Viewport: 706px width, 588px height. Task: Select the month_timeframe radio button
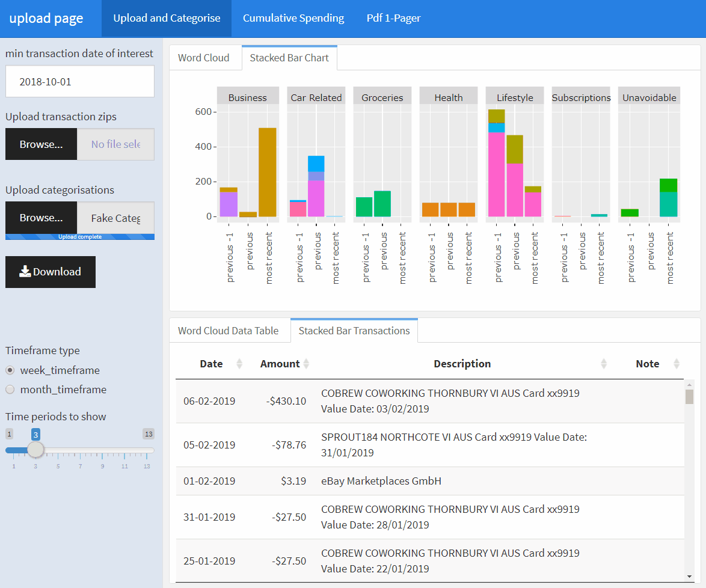(10, 390)
